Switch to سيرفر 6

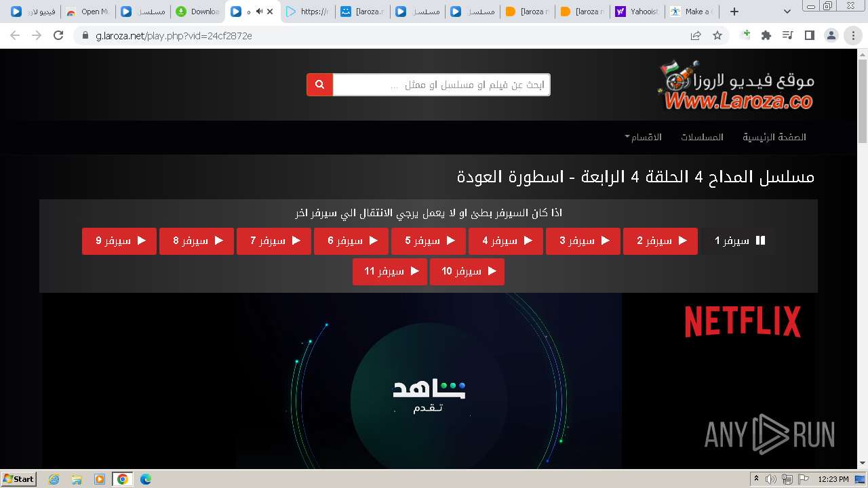351,241
